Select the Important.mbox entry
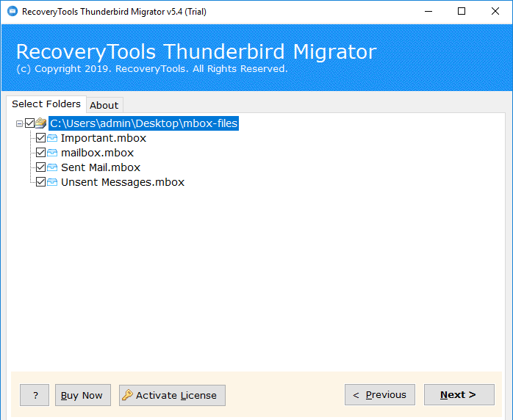The width and height of the screenshot is (513, 420). pos(104,138)
